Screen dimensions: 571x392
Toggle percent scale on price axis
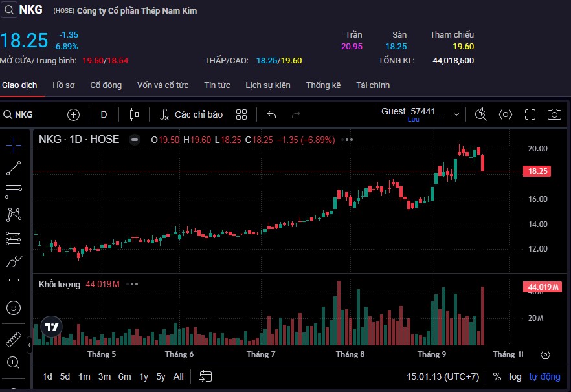497,376
